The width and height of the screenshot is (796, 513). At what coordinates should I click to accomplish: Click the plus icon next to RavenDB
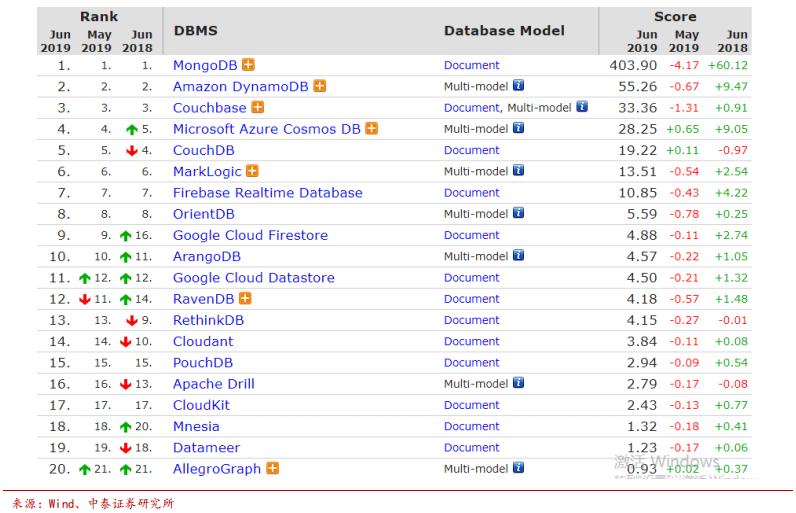pyautogui.click(x=245, y=298)
